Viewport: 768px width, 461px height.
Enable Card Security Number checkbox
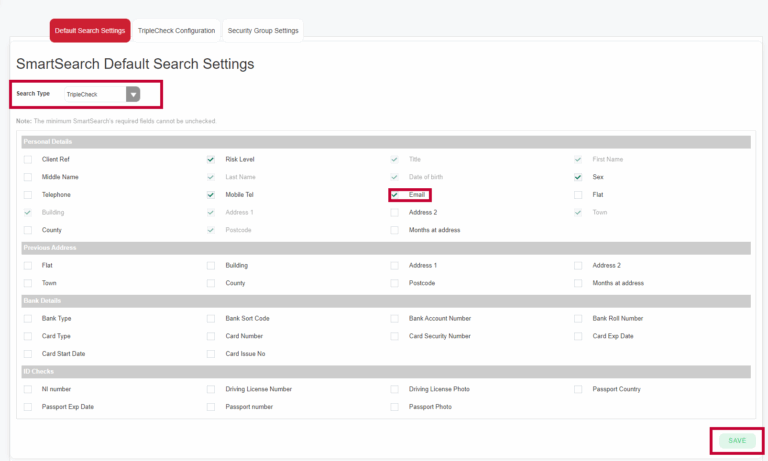coord(394,336)
